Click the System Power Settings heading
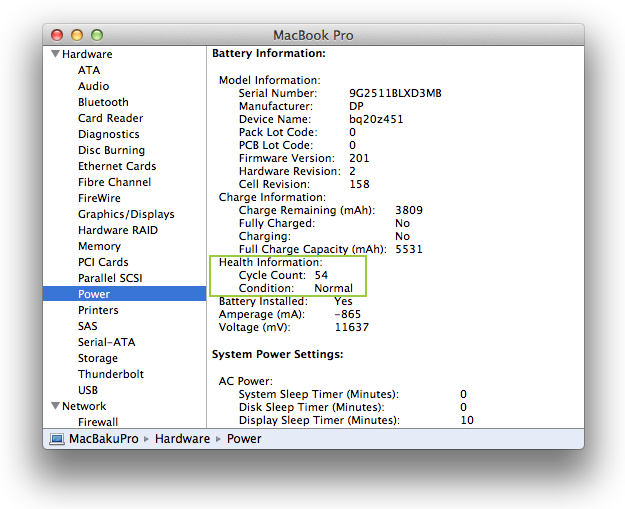 (278, 354)
